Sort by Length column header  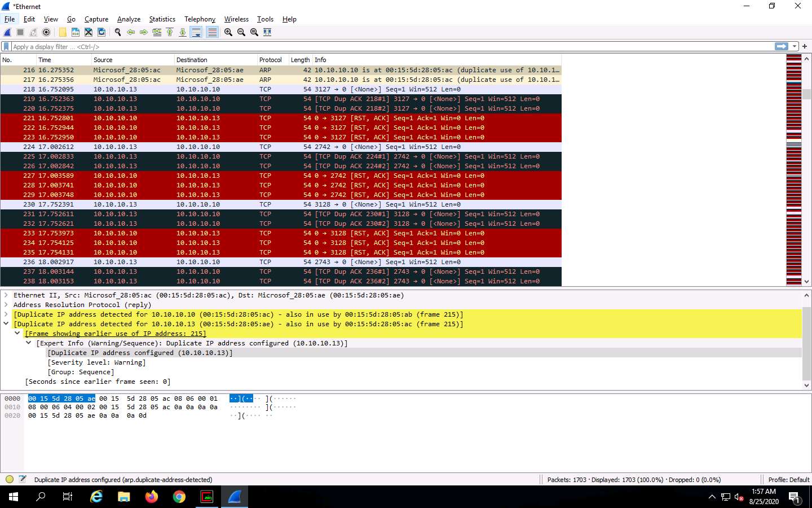[301, 60]
